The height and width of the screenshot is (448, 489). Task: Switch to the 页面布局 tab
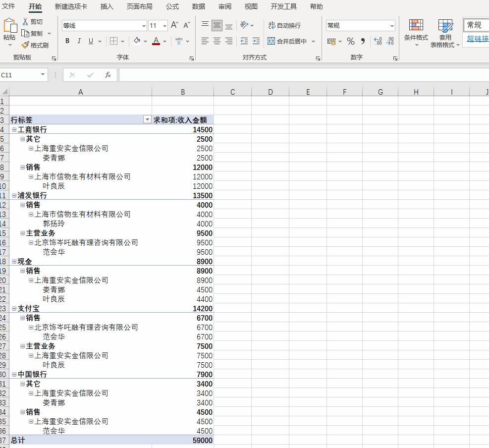[x=139, y=6]
